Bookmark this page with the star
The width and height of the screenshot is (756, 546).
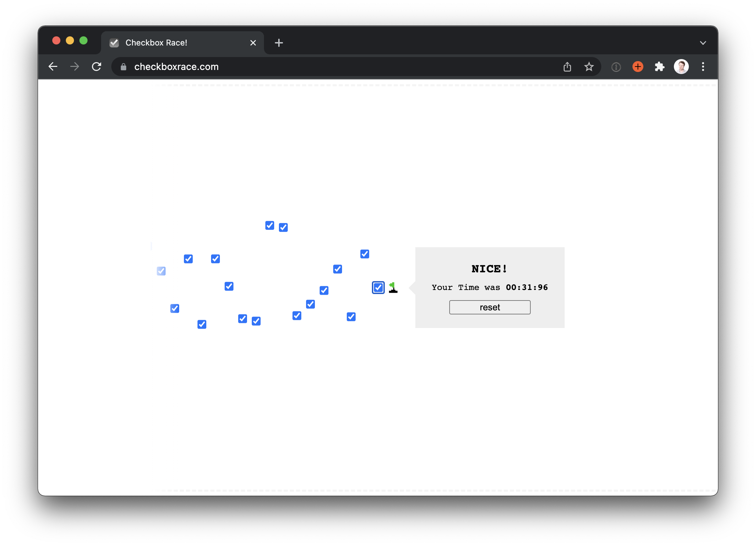(x=589, y=67)
